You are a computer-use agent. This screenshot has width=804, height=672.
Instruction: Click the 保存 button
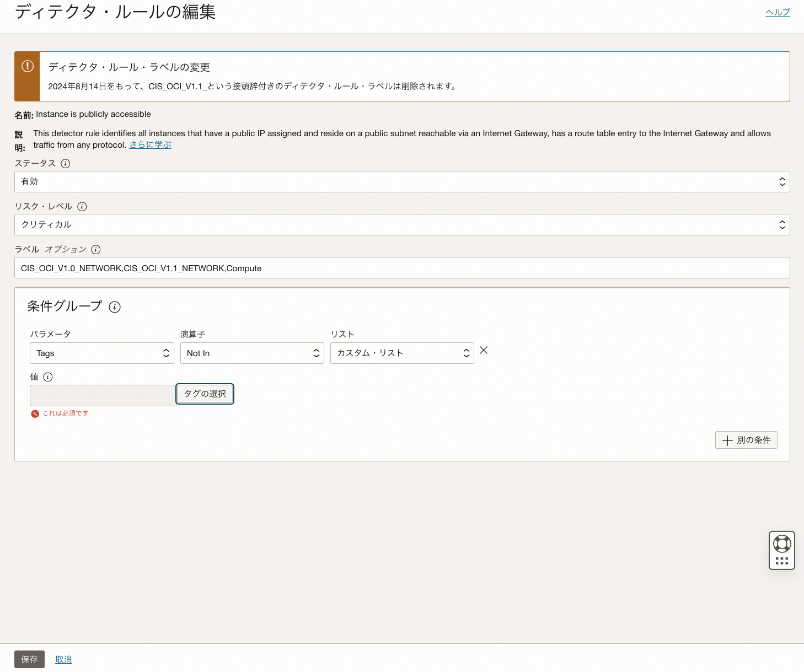click(x=29, y=659)
